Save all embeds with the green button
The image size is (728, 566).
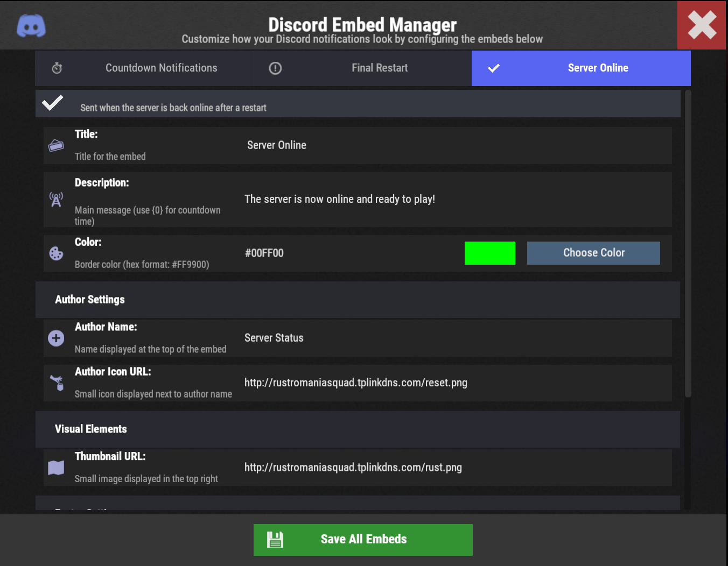(x=363, y=540)
